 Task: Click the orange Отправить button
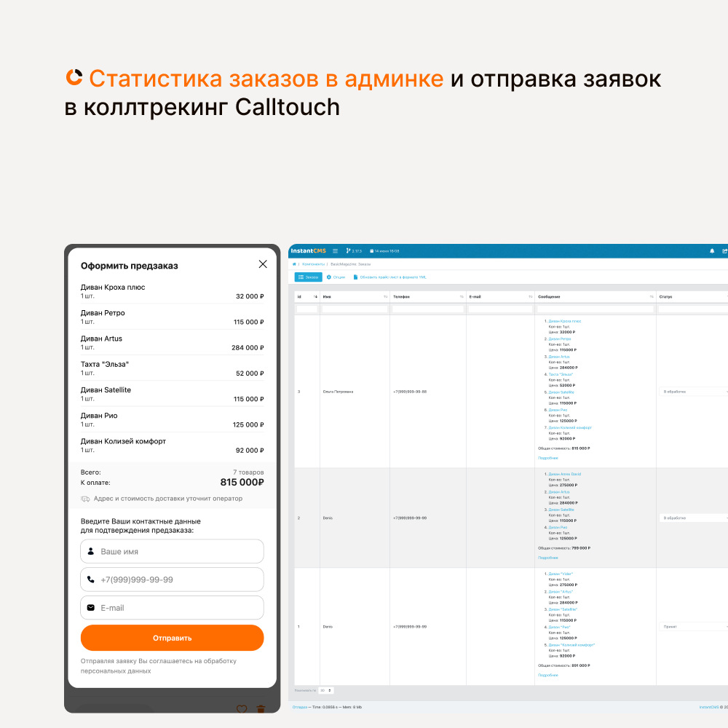point(173,638)
